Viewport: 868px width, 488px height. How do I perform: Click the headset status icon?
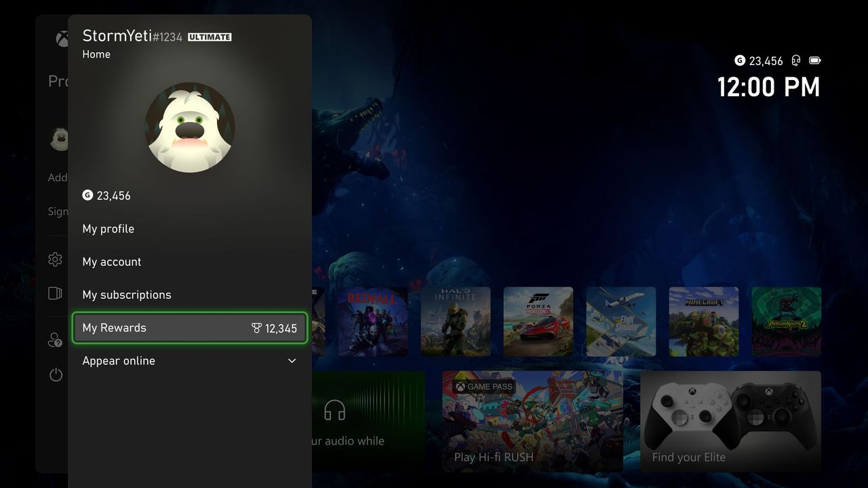(796, 60)
